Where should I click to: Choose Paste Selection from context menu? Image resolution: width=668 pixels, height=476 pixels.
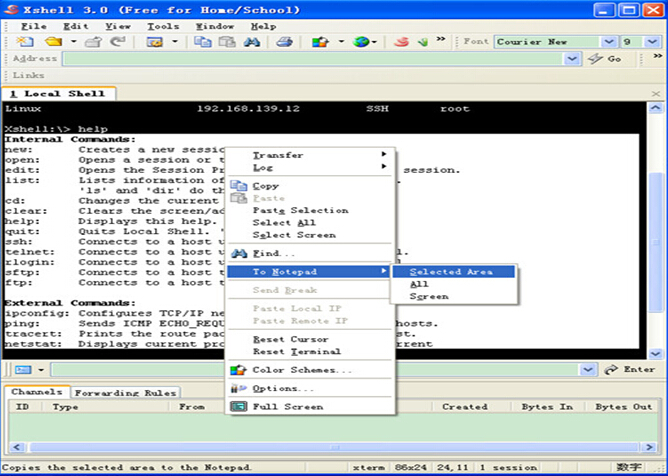tap(311, 211)
